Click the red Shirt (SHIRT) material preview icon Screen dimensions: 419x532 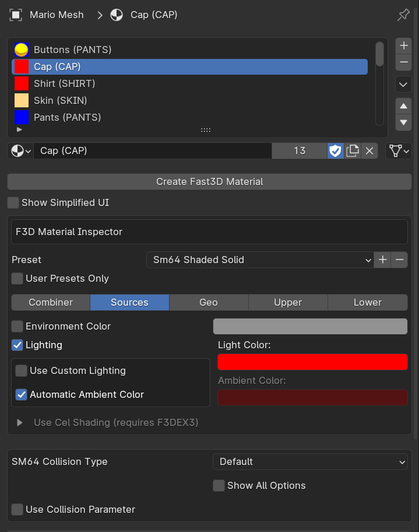[22, 83]
